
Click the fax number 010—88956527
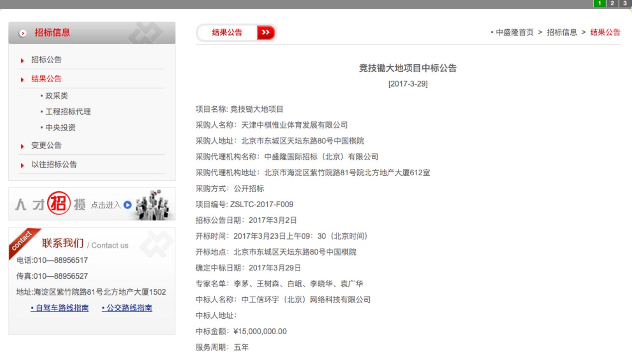(x=61, y=276)
